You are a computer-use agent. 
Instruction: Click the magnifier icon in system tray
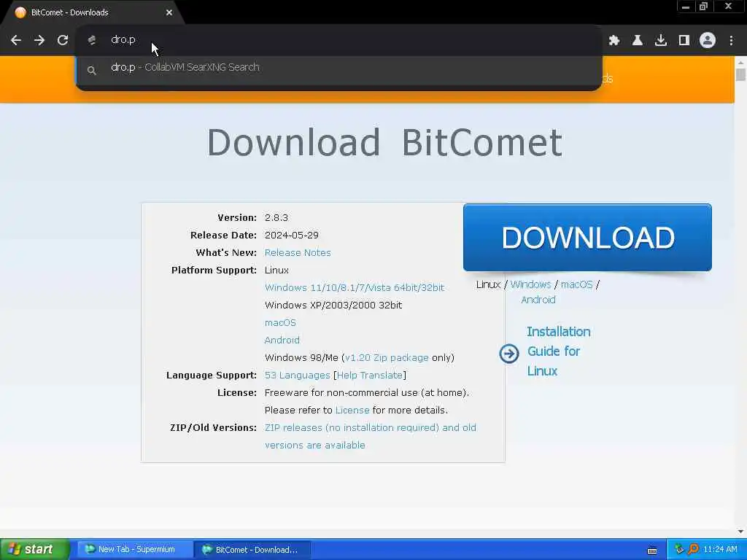point(693,549)
